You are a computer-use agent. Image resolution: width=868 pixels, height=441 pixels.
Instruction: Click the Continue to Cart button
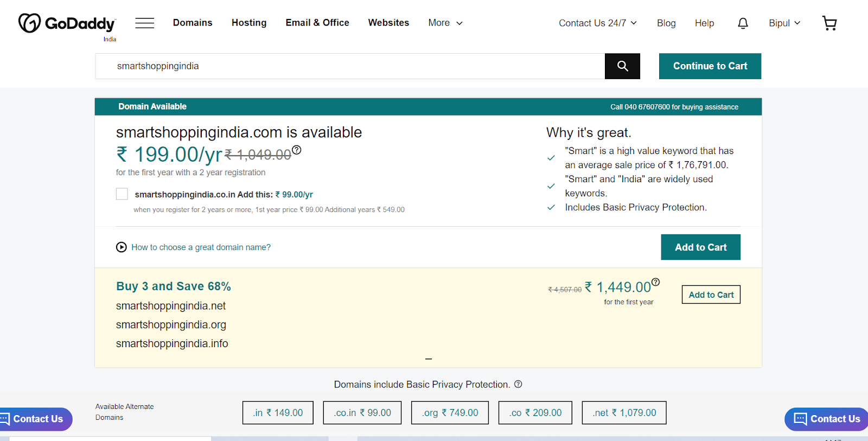click(710, 66)
